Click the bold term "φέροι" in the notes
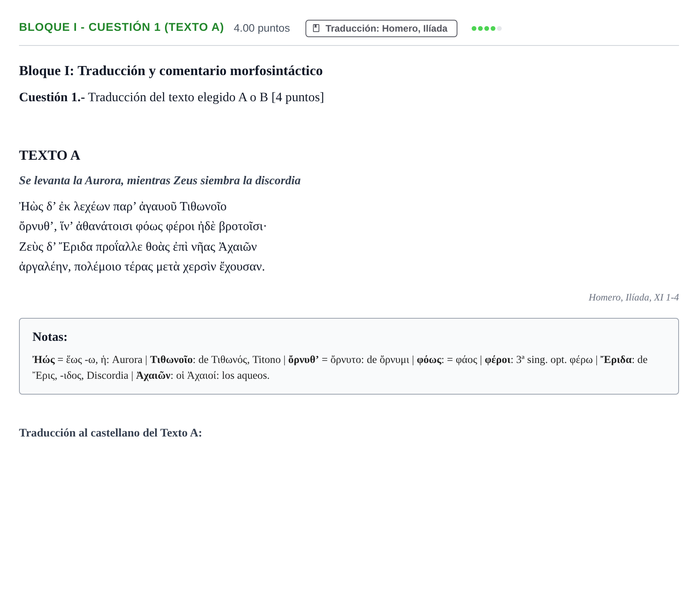Viewport: 698px width, 616px height. pos(498,360)
